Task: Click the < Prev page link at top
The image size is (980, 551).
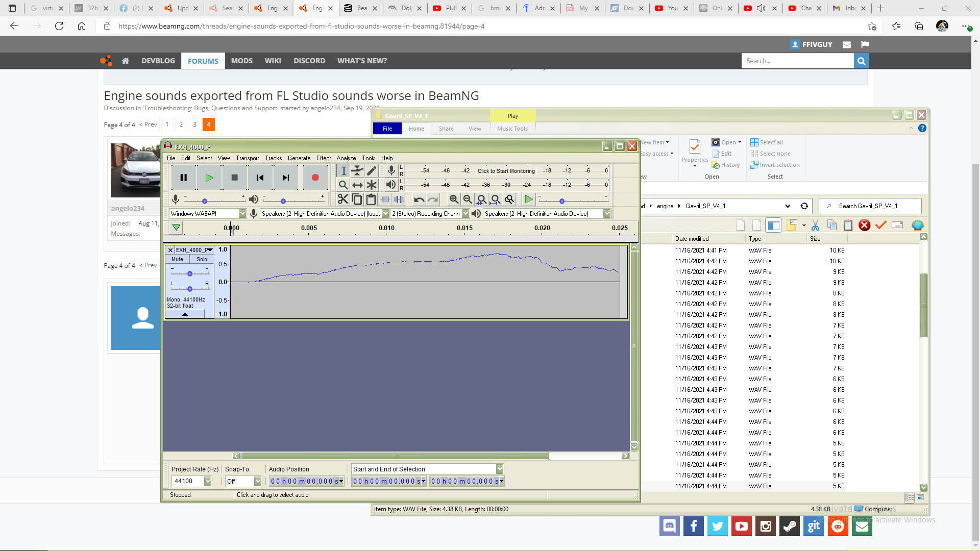Action: pyautogui.click(x=148, y=124)
